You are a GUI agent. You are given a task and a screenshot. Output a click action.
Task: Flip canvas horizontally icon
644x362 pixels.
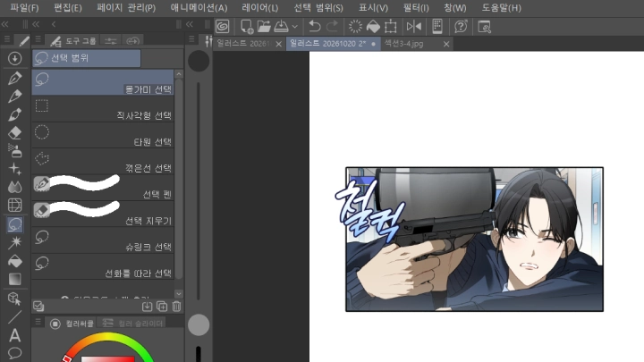pyautogui.click(x=414, y=27)
